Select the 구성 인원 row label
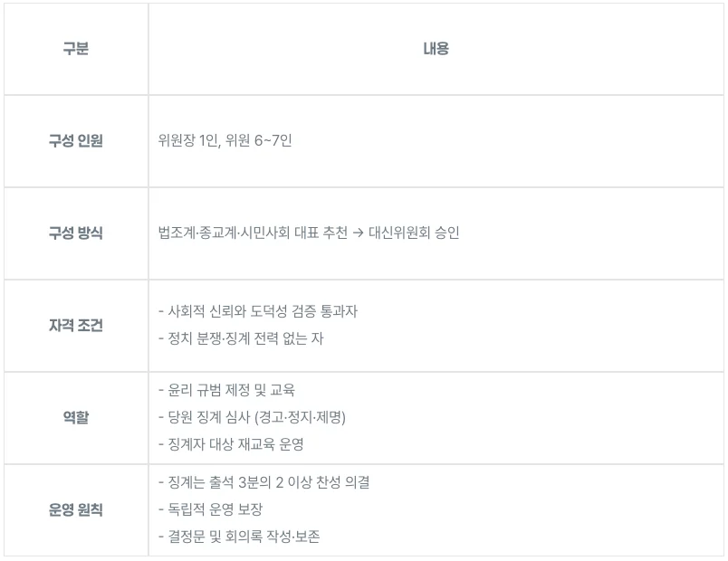 point(75,141)
